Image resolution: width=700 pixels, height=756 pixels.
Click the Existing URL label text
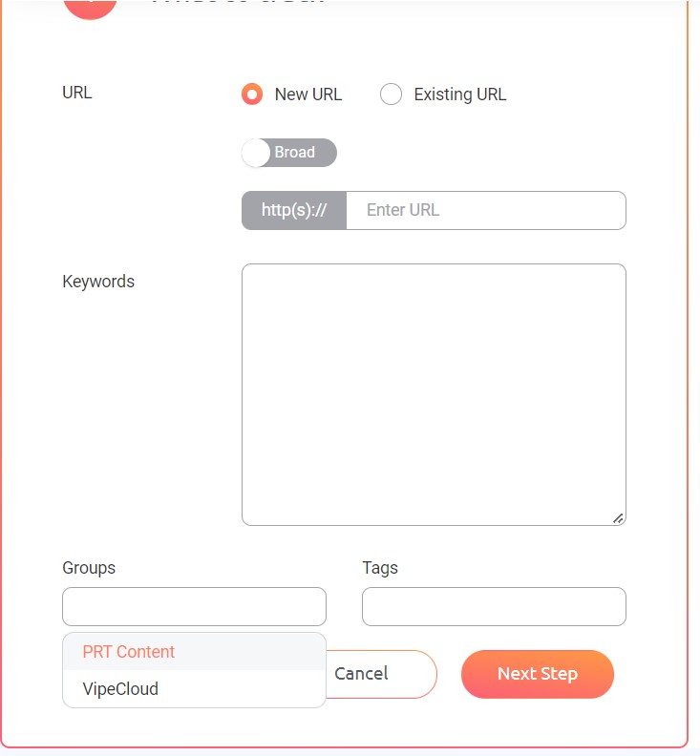point(460,94)
